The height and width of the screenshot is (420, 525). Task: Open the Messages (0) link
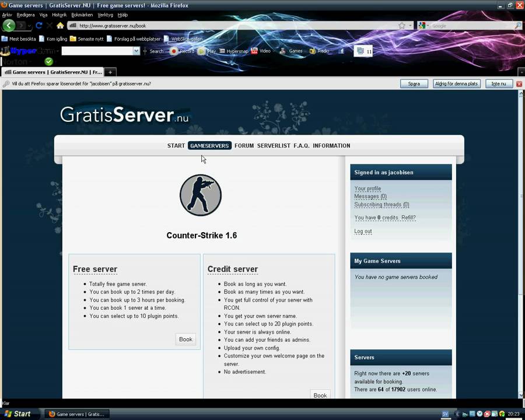(370, 197)
